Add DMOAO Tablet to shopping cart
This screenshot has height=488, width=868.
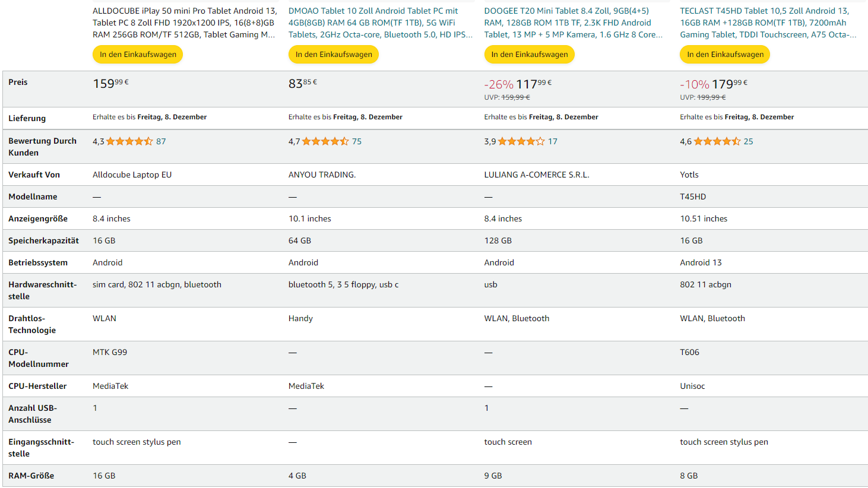334,55
